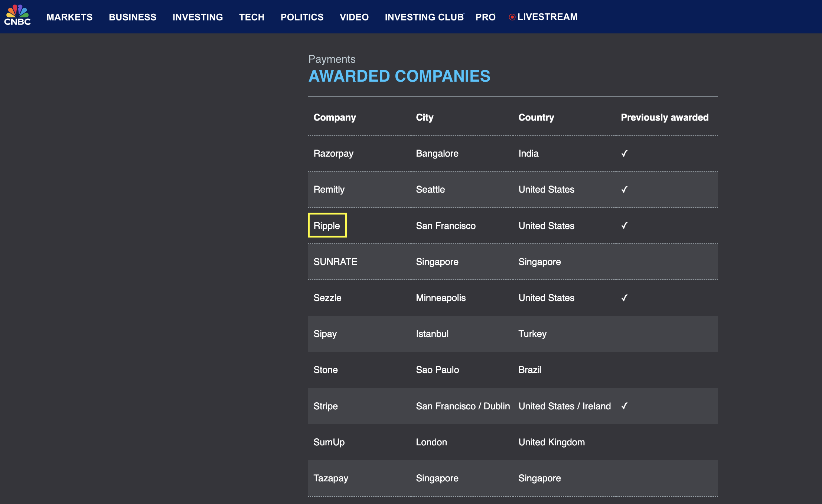Click the Payments category label
822x504 pixels.
click(x=332, y=59)
